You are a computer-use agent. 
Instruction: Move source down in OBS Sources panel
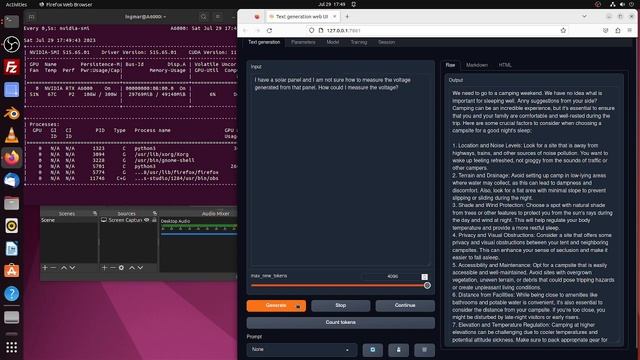click(x=140, y=268)
